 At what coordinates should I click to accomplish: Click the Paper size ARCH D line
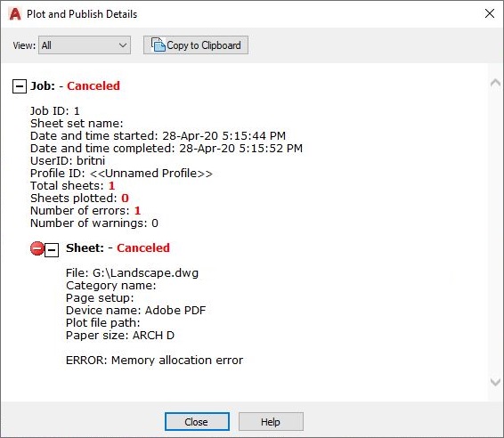[x=120, y=335]
